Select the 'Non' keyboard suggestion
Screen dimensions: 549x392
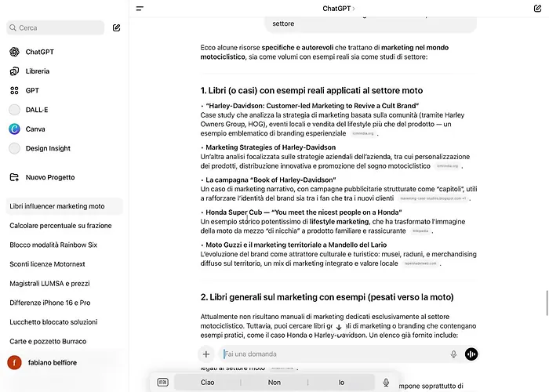coord(274,383)
